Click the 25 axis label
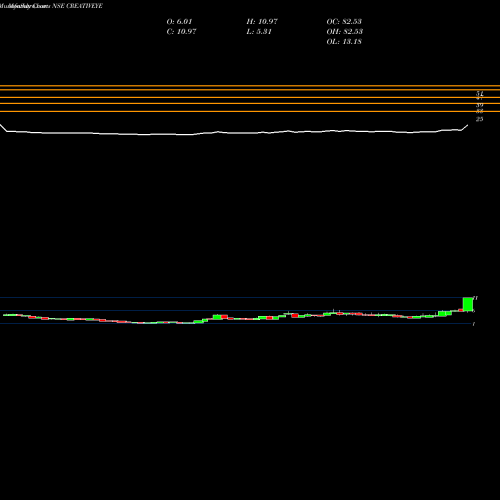 (x=479, y=119)
